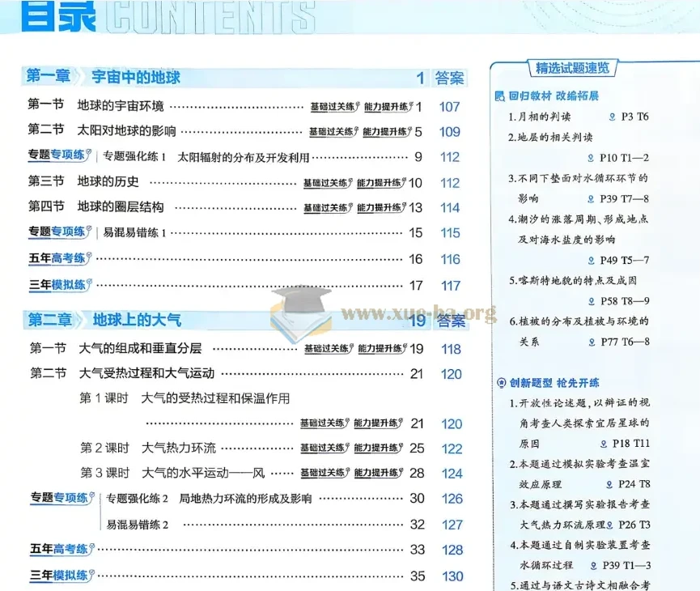
Task: Click the pin icon beside P10 T1—2
Action: coord(591,158)
